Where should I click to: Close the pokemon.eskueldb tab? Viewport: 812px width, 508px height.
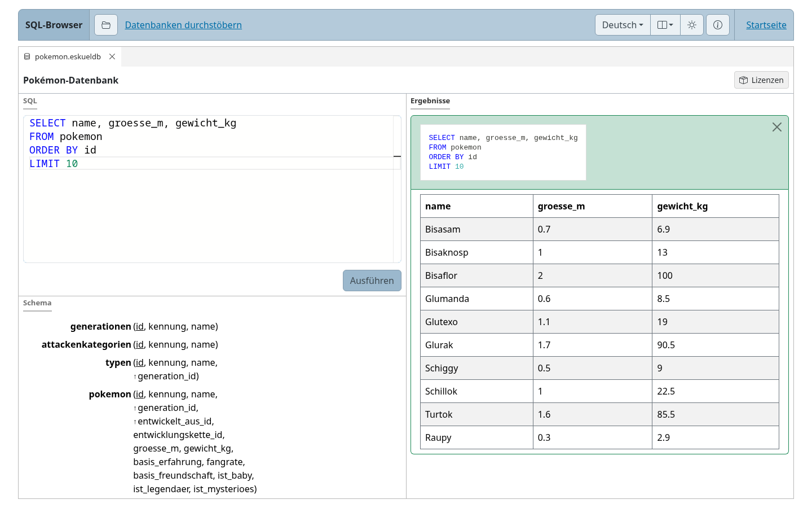coord(112,56)
